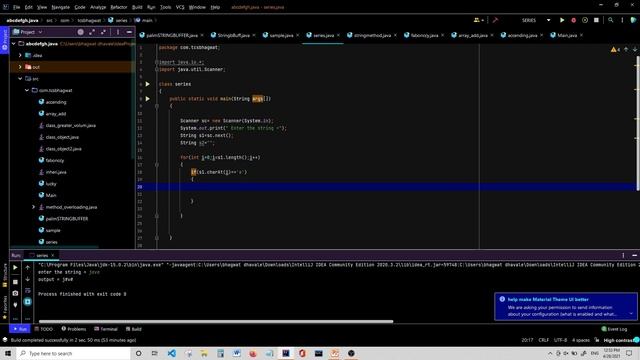Image resolution: width=640 pixels, height=360 pixels.
Task: Open the VCS menu
Action: tap(180, 7)
